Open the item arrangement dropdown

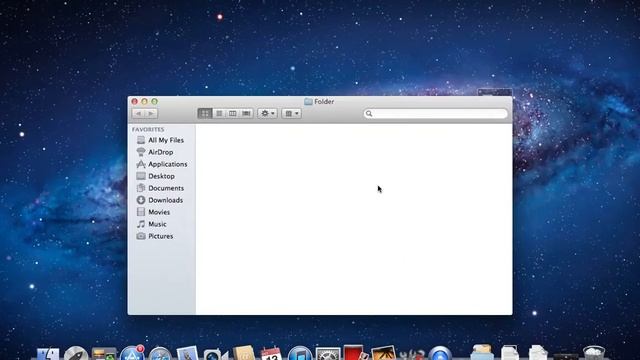(291, 113)
